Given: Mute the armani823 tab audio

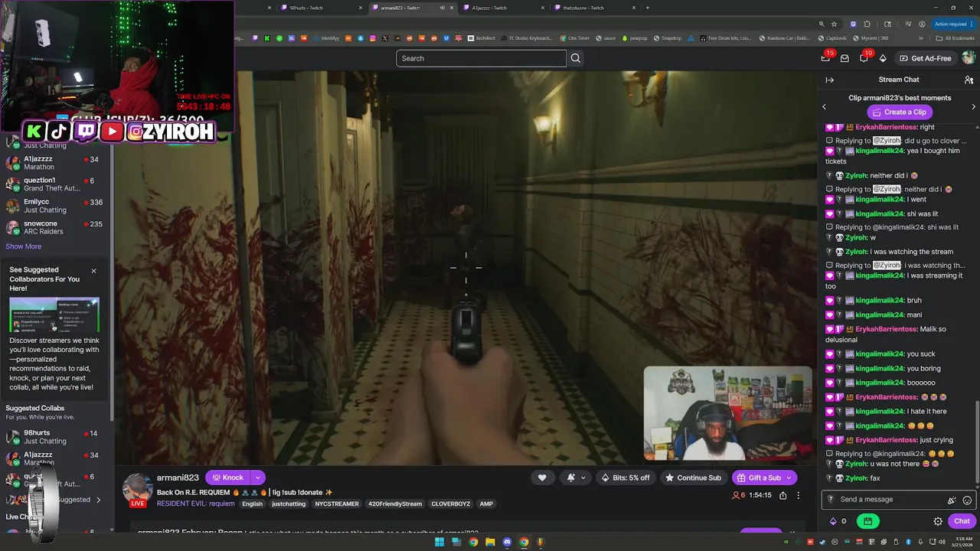Looking at the screenshot, I should tap(442, 8).
